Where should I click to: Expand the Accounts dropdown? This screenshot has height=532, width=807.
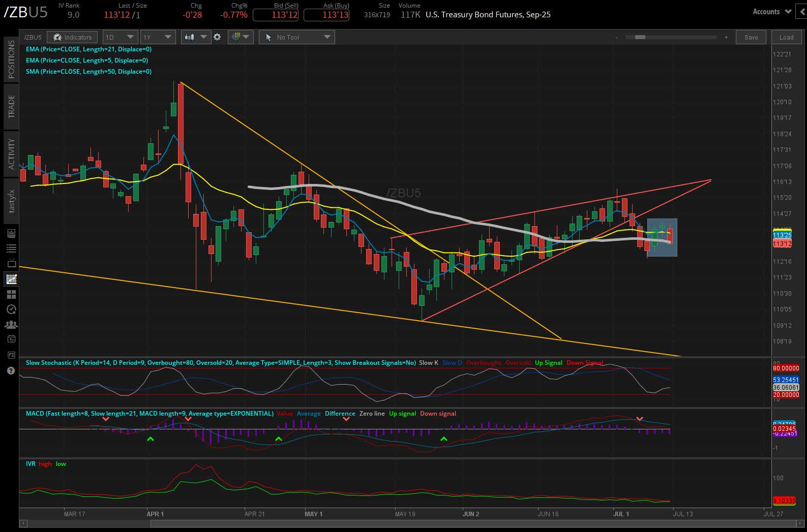pos(772,11)
